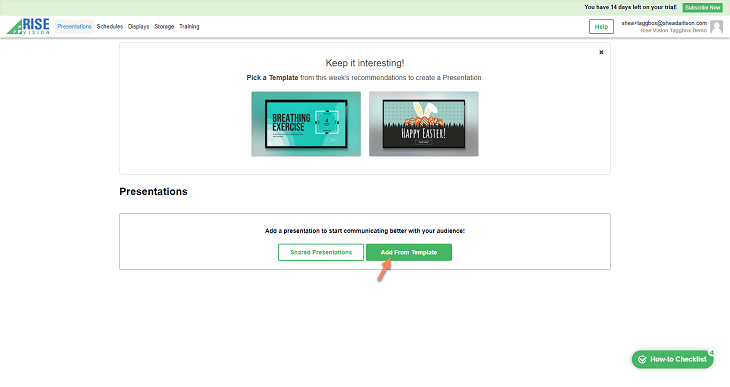Click the account email address text
Viewport: 730px width, 387px height.
pos(664,23)
